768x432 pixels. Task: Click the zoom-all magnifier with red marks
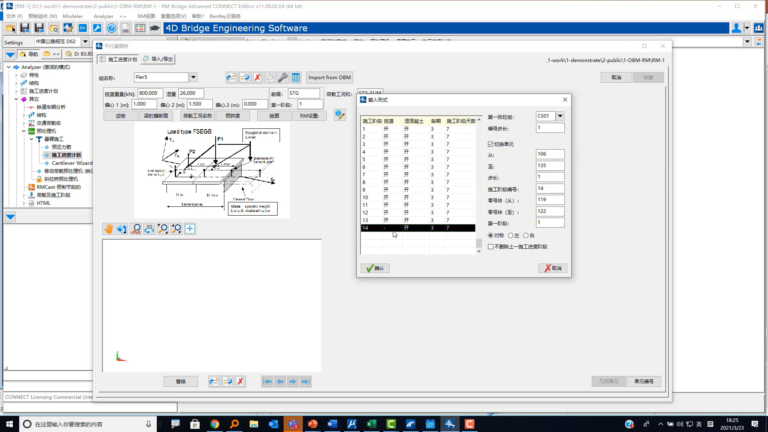click(x=136, y=229)
